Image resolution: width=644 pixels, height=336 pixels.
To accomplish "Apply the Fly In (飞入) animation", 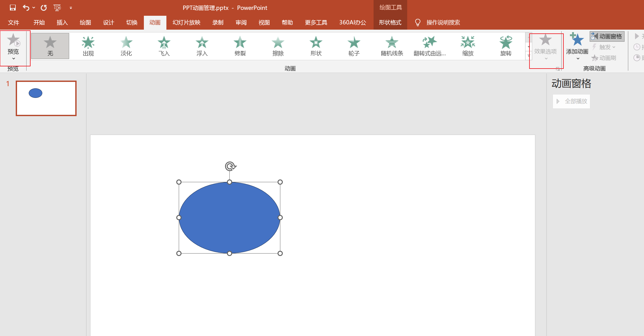I will click(x=164, y=46).
